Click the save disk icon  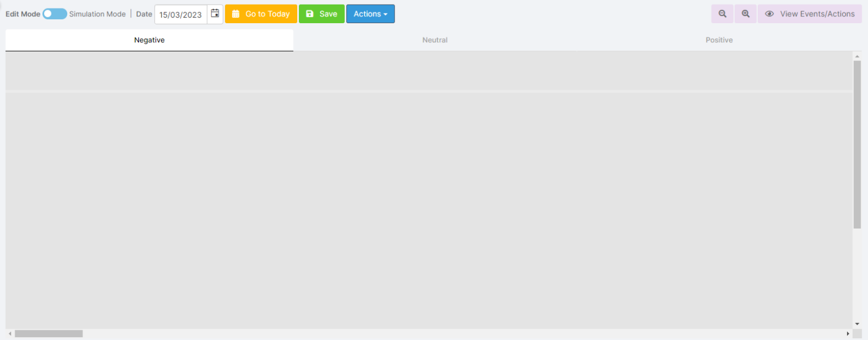[x=309, y=13]
